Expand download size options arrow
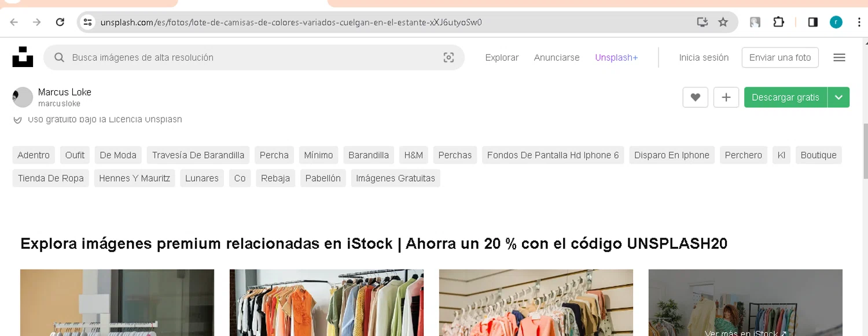The height and width of the screenshot is (336, 868). [x=838, y=97]
